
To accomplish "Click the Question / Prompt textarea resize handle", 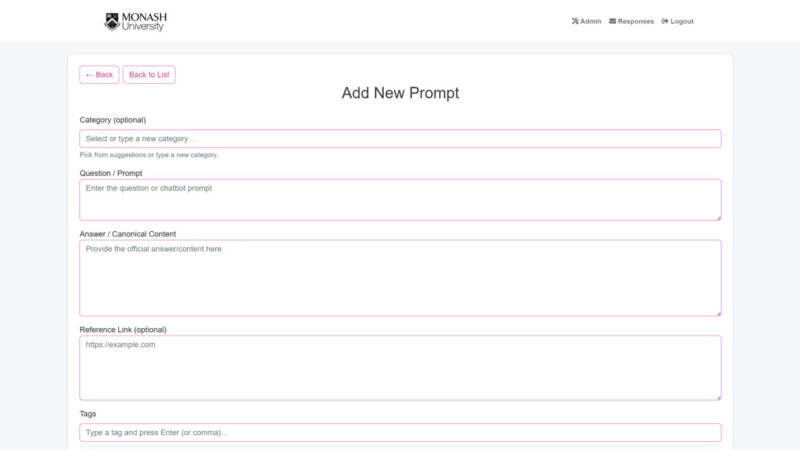I will pyautogui.click(x=717, y=216).
